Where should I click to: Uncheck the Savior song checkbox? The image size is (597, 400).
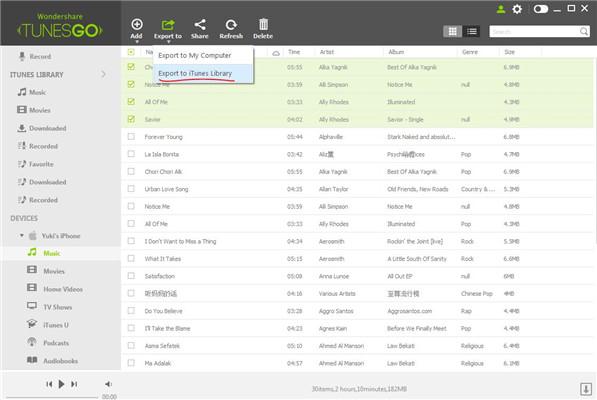pyautogui.click(x=131, y=119)
